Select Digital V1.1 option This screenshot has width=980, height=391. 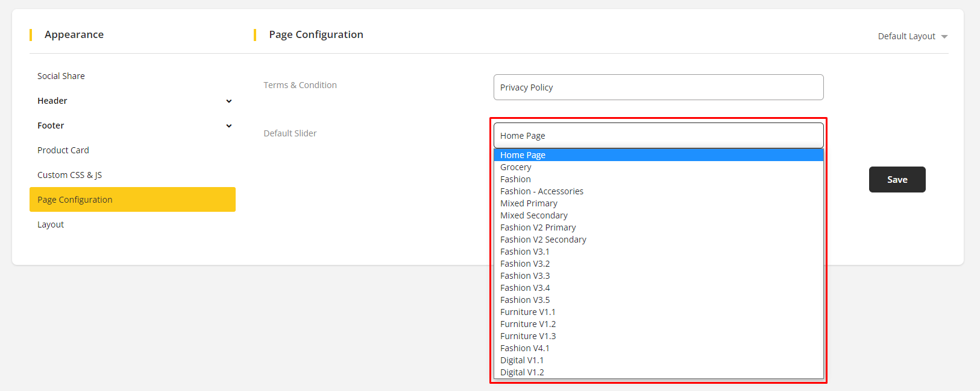522,360
